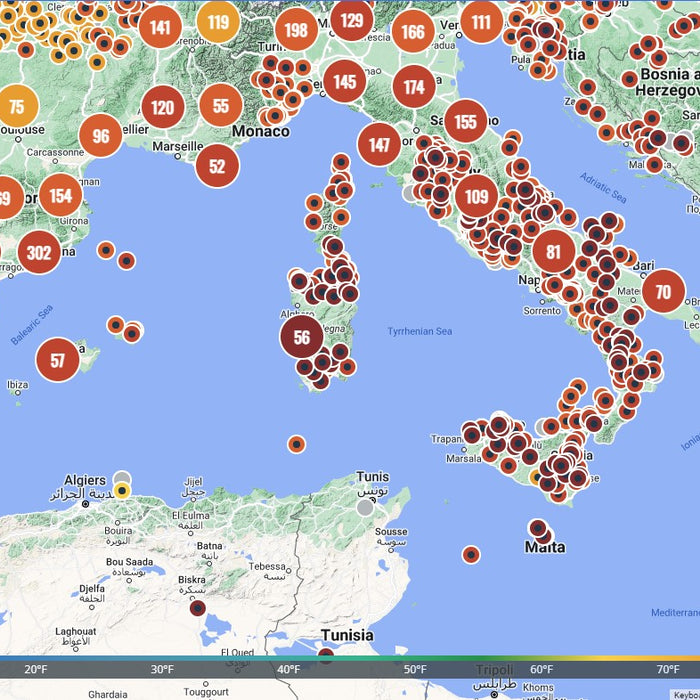700x700 pixels.
Task: Open the orange 119 cluster marker
Action: coord(218,22)
